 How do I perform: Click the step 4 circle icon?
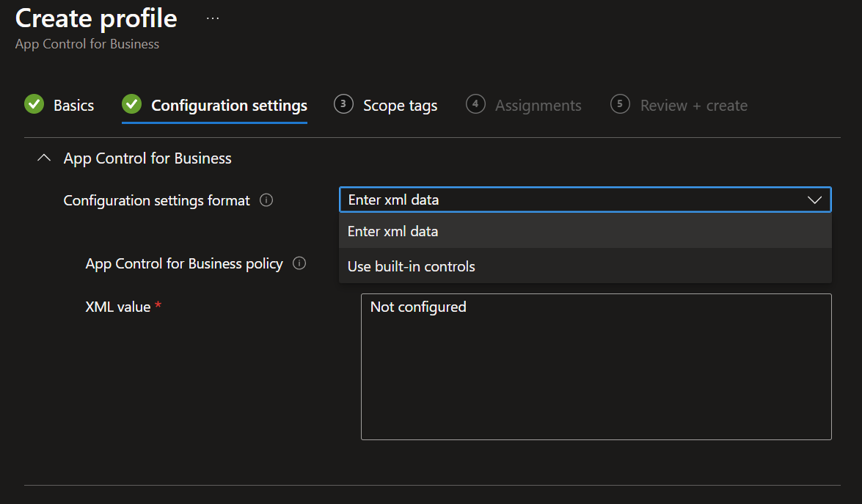click(x=475, y=104)
